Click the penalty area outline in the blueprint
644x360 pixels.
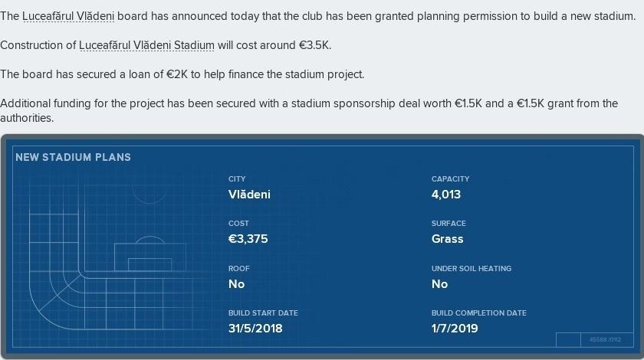[150, 257]
